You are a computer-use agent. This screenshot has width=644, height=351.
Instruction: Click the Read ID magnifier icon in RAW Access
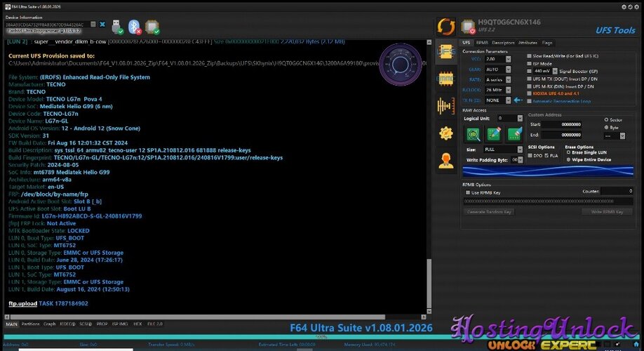tap(473, 134)
